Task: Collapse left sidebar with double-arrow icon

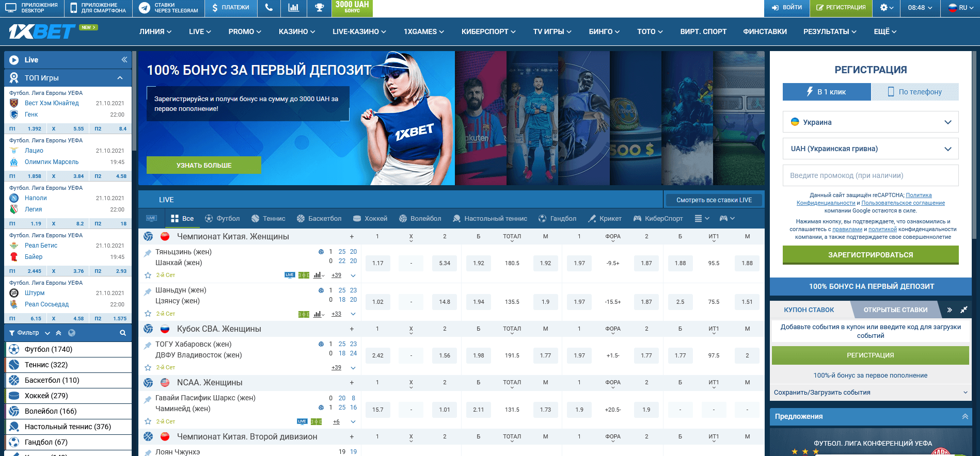Action: pos(124,60)
